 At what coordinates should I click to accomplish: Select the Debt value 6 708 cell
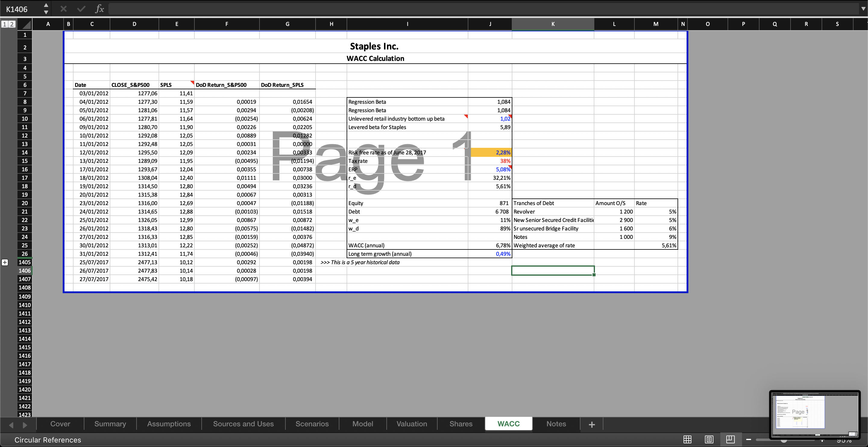[x=490, y=211]
